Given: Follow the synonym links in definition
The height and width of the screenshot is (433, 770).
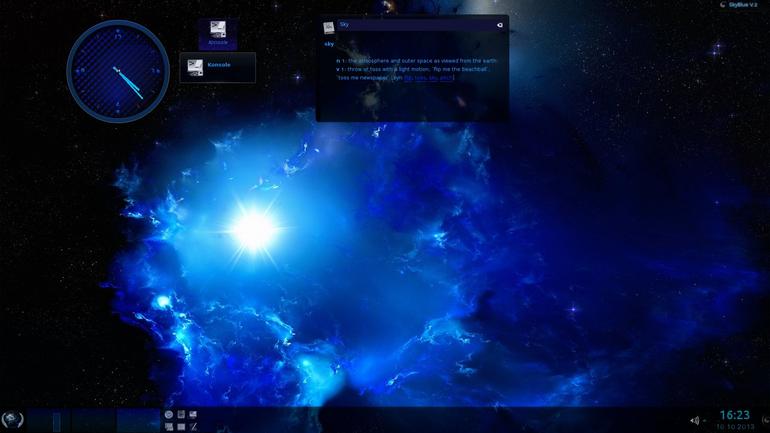Looking at the screenshot, I should 428,78.
